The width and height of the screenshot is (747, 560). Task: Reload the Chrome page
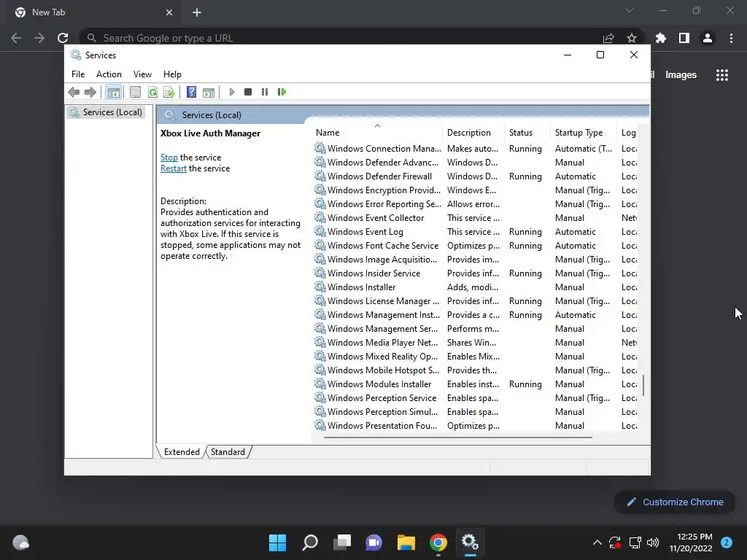[x=63, y=38]
